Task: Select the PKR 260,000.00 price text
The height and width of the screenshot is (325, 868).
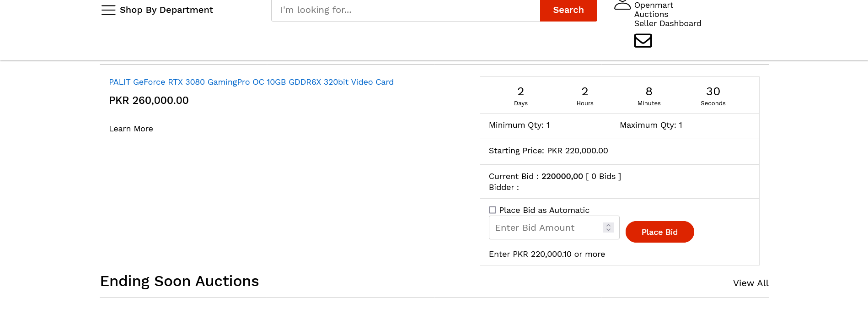Action: [149, 100]
